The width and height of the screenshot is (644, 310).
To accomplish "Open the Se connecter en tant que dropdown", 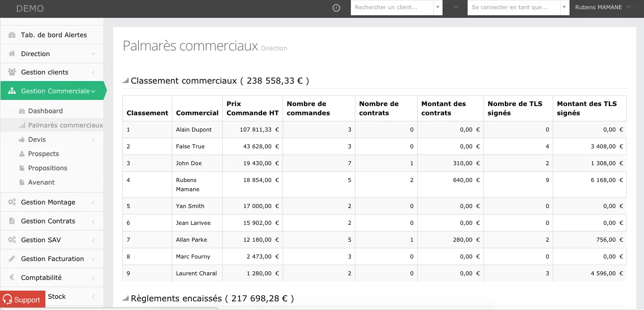I will pos(518,8).
